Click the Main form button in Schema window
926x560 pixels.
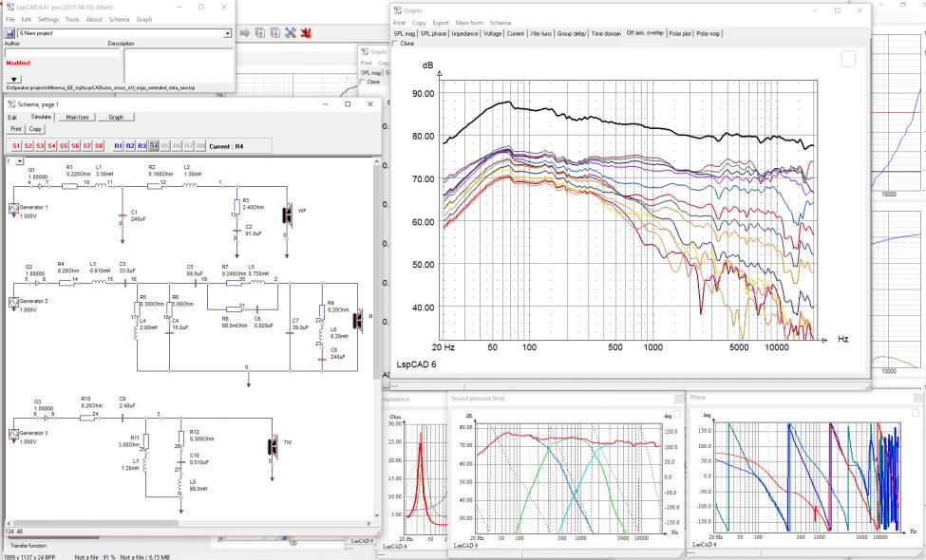[x=77, y=118]
